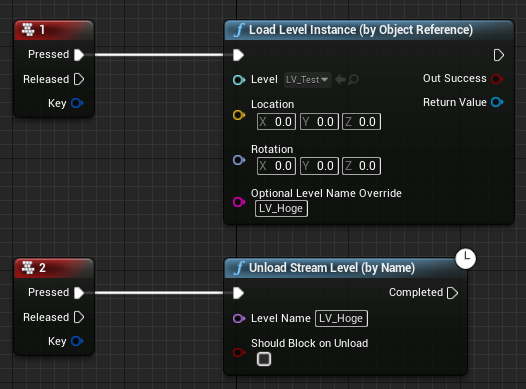Select key 2 event node by its title
This screenshot has width=526, height=389.
click(42, 268)
